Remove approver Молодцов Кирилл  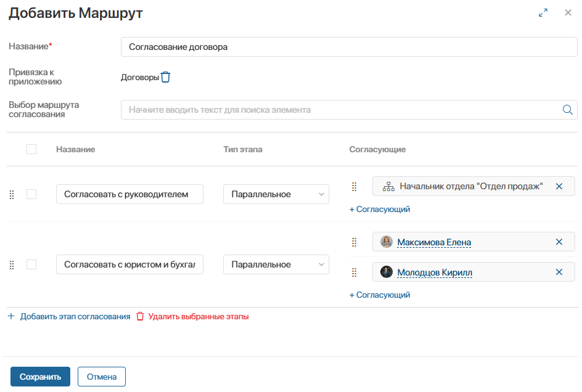pyautogui.click(x=559, y=272)
